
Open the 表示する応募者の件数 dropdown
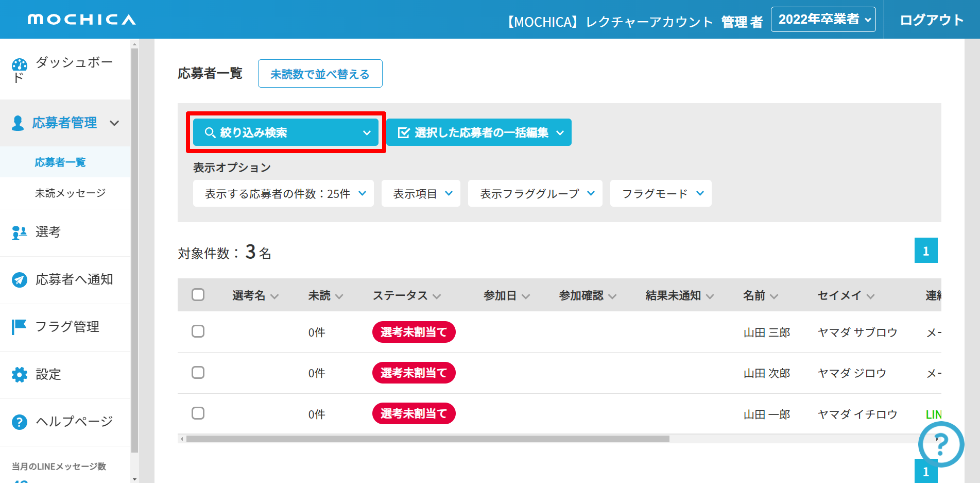point(283,194)
